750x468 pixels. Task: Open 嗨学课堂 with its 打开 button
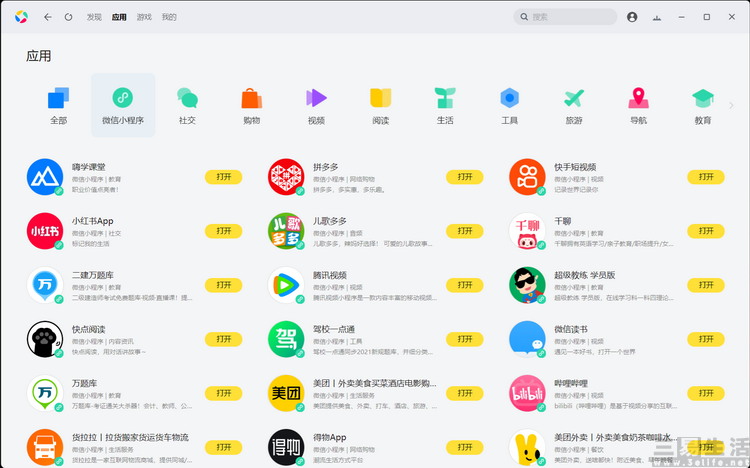(224, 177)
